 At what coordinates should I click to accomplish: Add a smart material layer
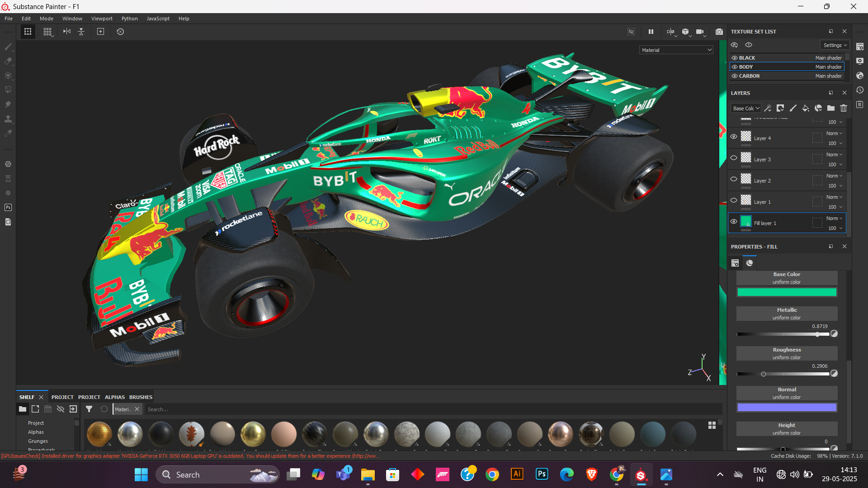pyautogui.click(x=818, y=108)
